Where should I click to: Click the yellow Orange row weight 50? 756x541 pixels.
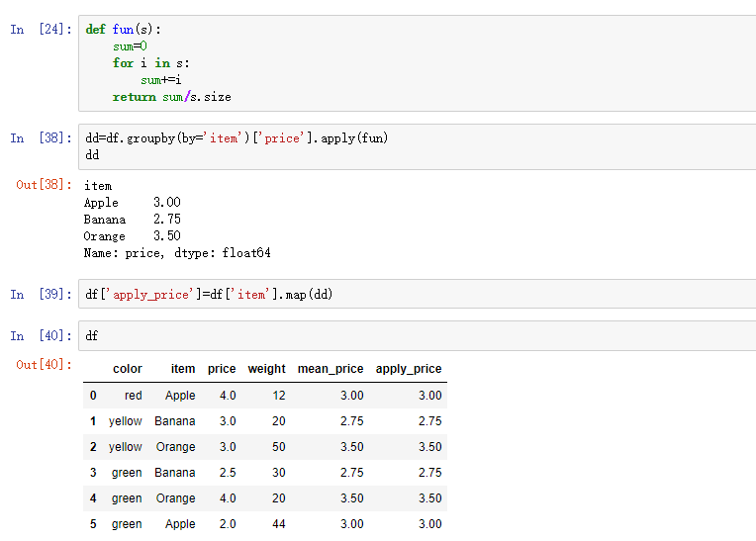(x=279, y=447)
